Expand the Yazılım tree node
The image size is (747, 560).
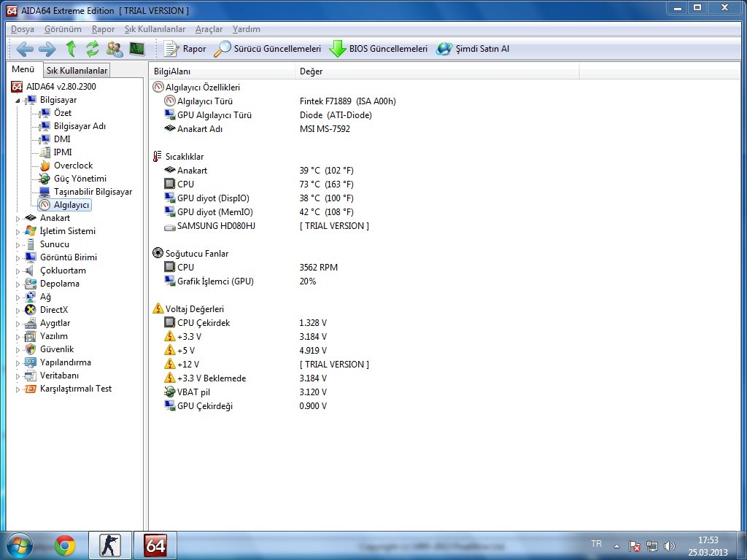[x=18, y=337]
